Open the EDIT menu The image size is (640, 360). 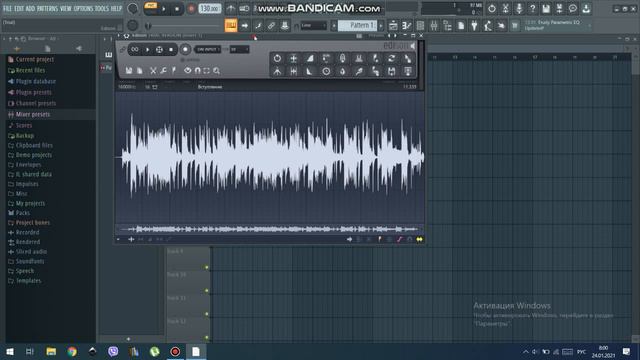point(19,8)
